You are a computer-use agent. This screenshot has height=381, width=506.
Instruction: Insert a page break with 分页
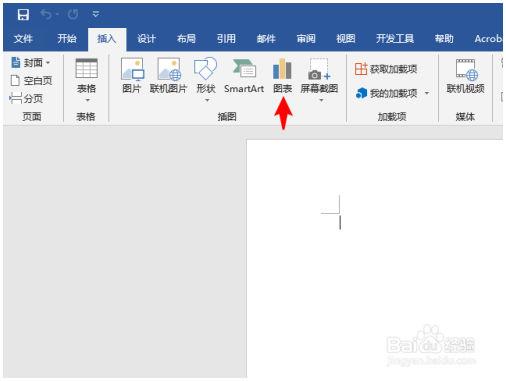coord(26,98)
